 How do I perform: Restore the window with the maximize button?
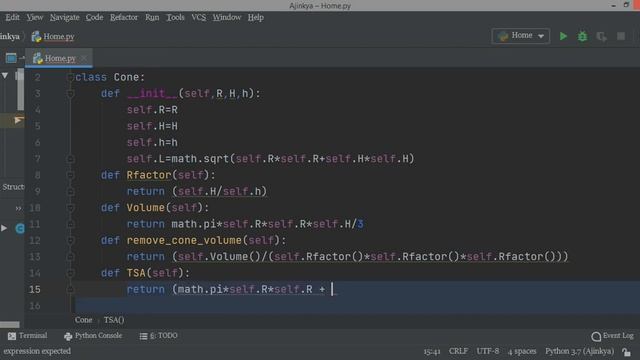(626, 5)
